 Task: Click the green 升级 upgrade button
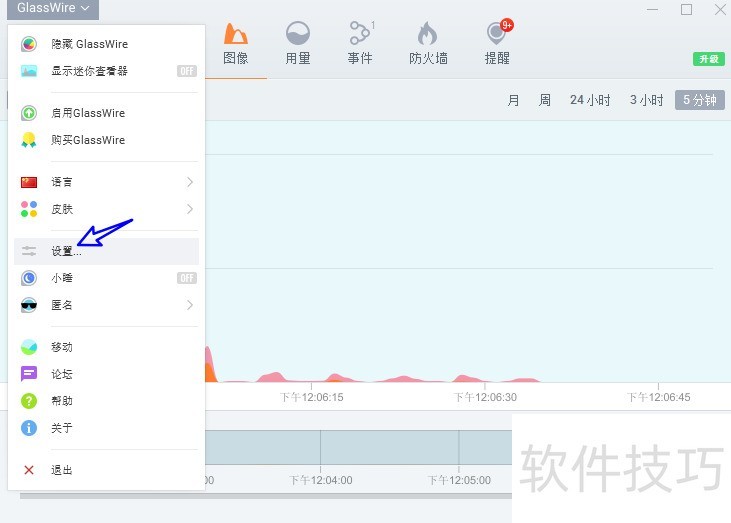709,59
